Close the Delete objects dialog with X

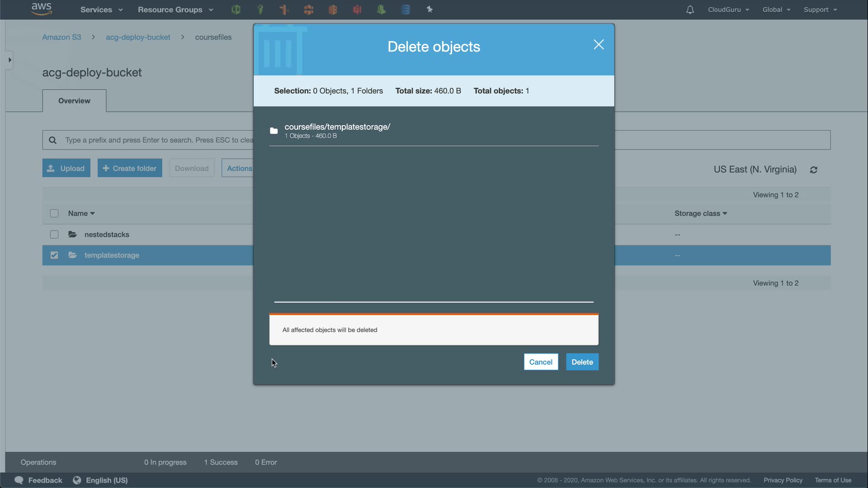point(599,44)
